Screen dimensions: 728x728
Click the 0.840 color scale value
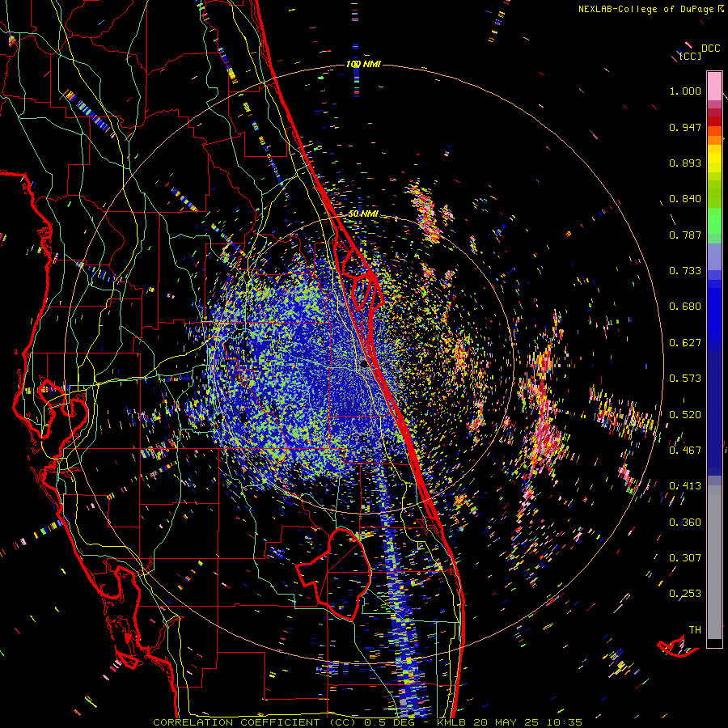[685, 199]
